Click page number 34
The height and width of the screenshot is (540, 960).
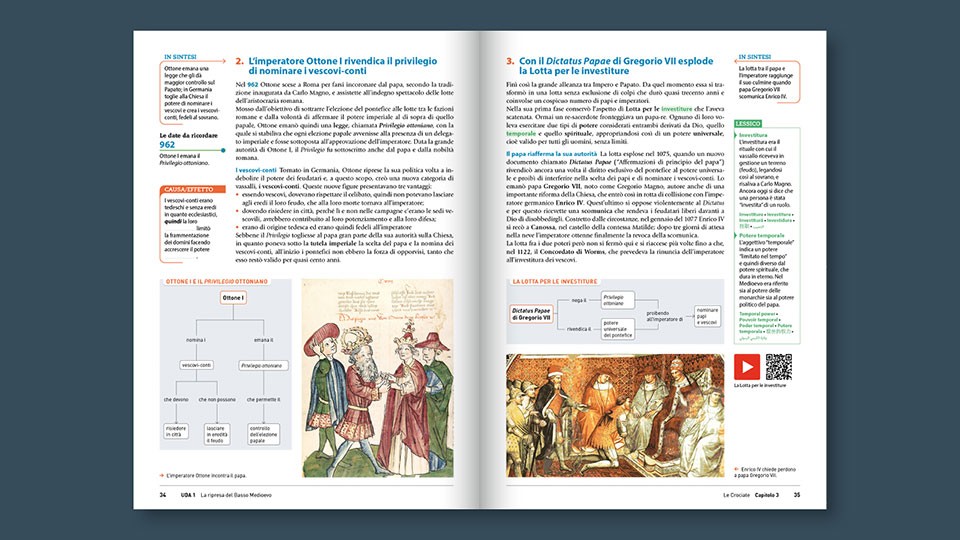[163, 495]
